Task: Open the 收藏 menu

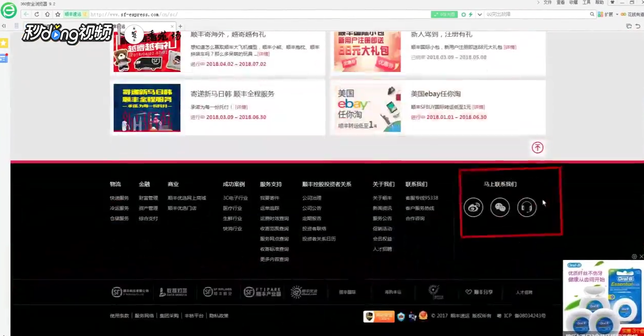Action: click(x=574, y=3)
